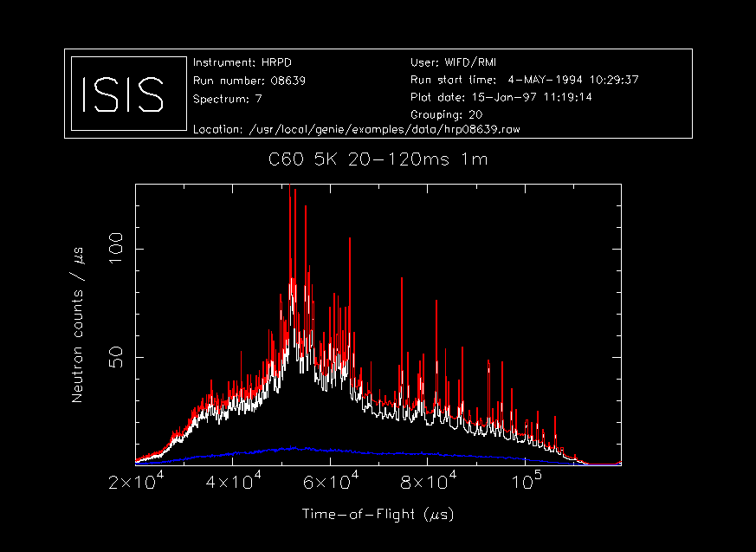Select the "Run start time" line
The image size is (756, 552).
(525, 80)
